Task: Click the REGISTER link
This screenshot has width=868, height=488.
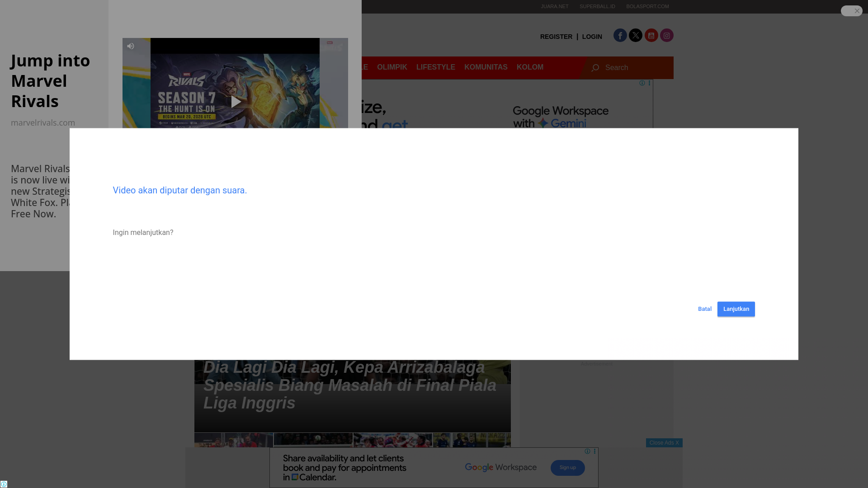Action: (x=556, y=37)
